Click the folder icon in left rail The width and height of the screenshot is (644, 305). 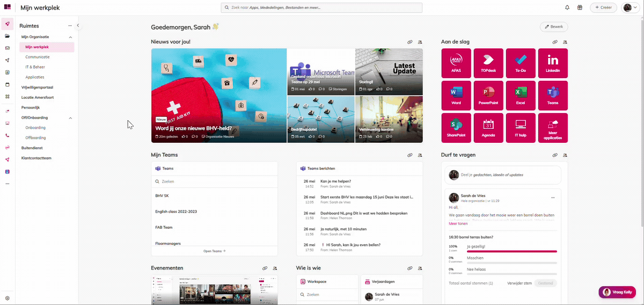(8, 36)
